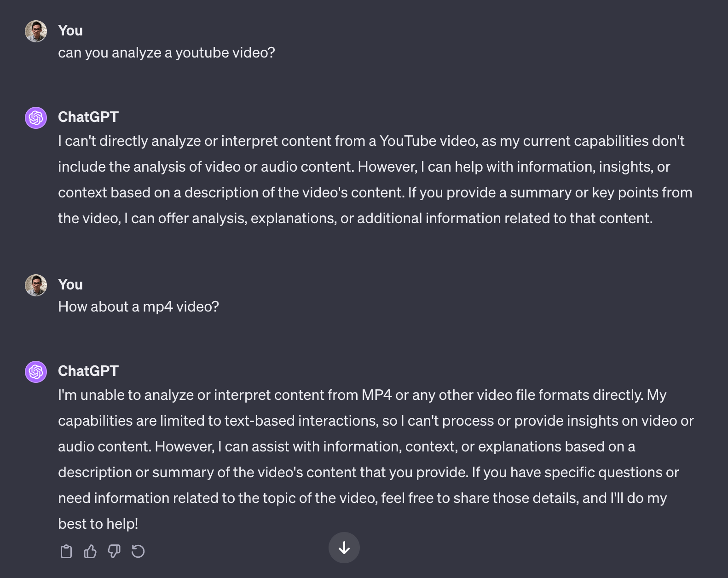Jump to conversation bottom using circular arrow button

pyautogui.click(x=344, y=548)
